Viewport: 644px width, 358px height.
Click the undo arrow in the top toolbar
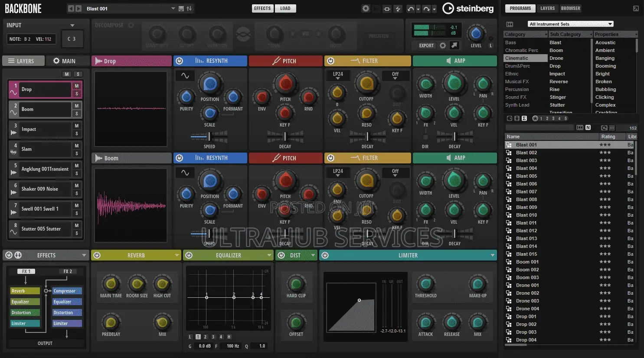410,9
